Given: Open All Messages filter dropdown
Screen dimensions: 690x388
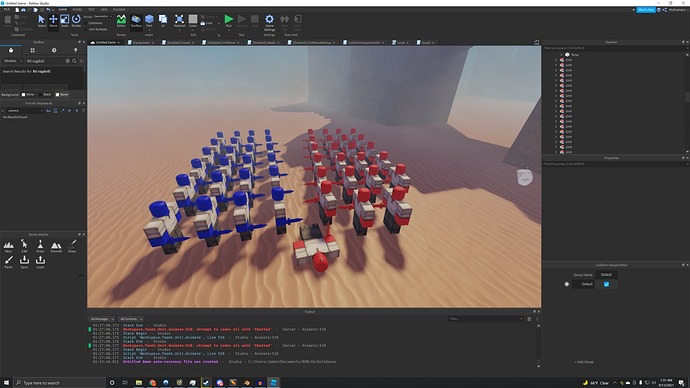Looking at the screenshot, I should click(x=102, y=319).
